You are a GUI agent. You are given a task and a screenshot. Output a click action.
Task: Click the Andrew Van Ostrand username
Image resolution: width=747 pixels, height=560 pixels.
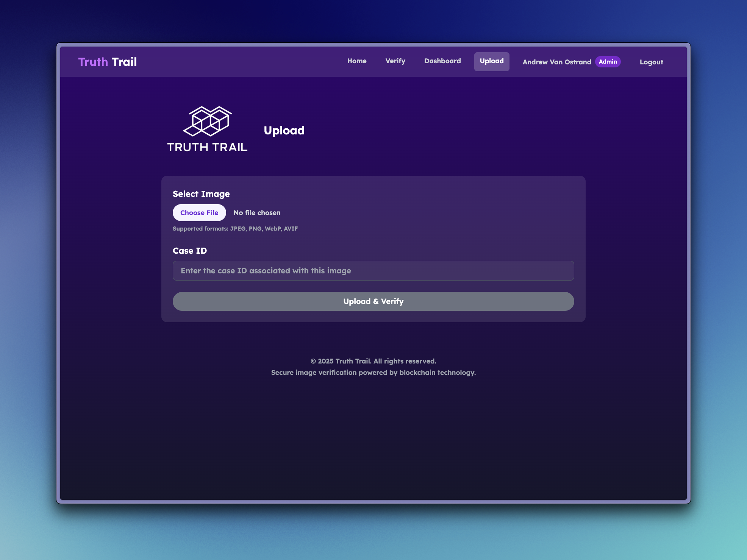[556, 62]
